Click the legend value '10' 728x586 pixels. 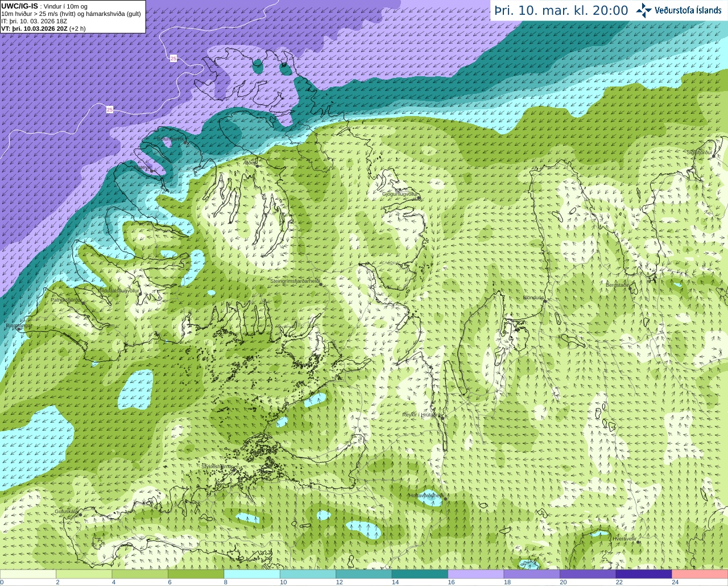coord(283,582)
